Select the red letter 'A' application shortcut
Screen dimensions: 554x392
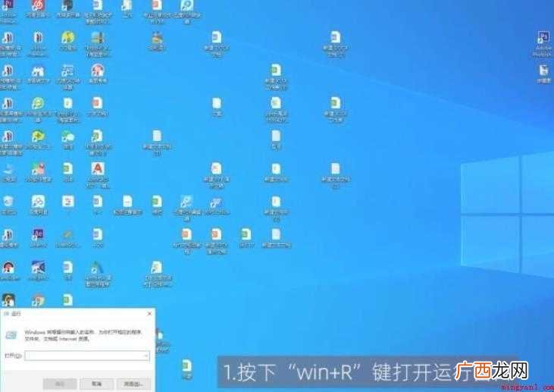point(98,169)
